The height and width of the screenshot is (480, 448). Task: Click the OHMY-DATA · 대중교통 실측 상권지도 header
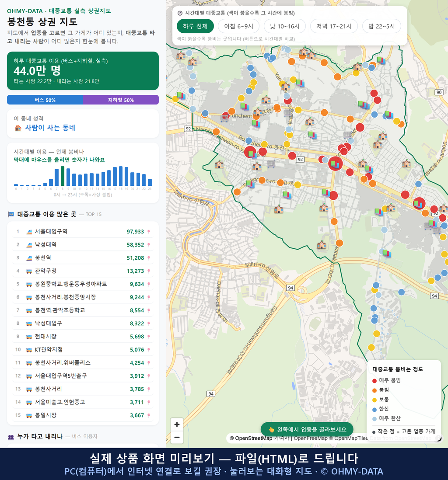coord(59,11)
